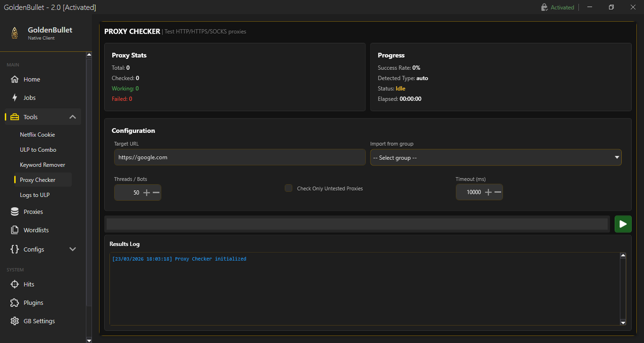The image size is (644, 343).
Task: Enable Check Only Untested Proxies checkbox
Action: 288,188
